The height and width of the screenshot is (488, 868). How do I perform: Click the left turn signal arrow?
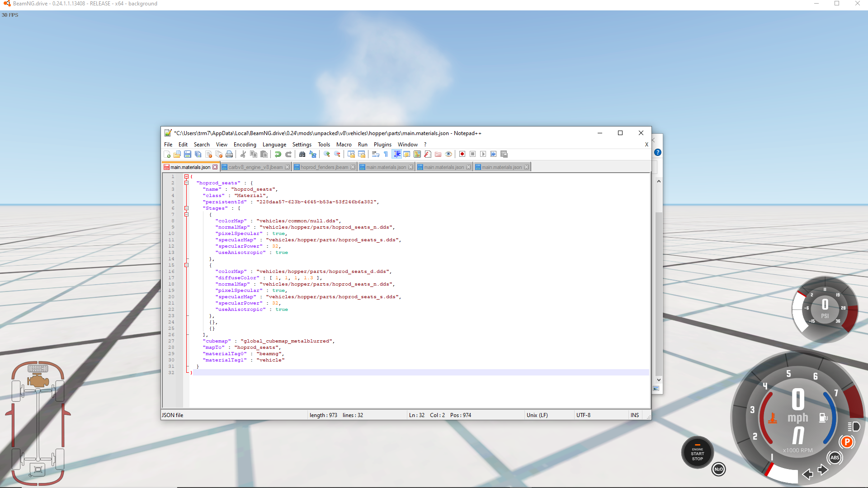coord(807,474)
